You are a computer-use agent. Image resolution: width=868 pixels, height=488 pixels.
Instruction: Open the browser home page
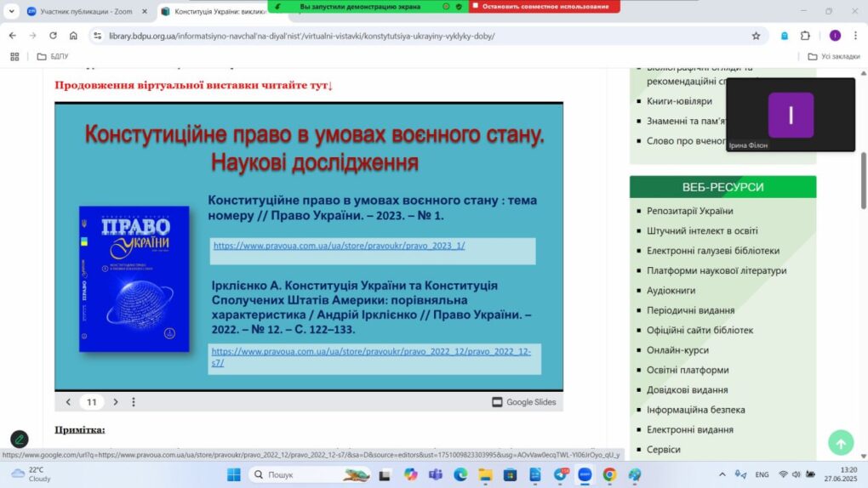pyautogui.click(x=73, y=36)
